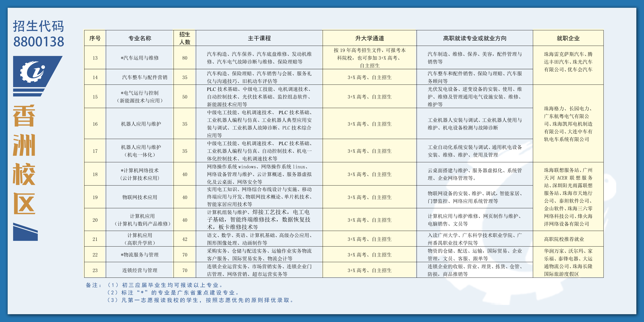Viewport: 644px width, 322px height.
Task: Click the major 汽车整车与配件营销
Action: (144, 77)
